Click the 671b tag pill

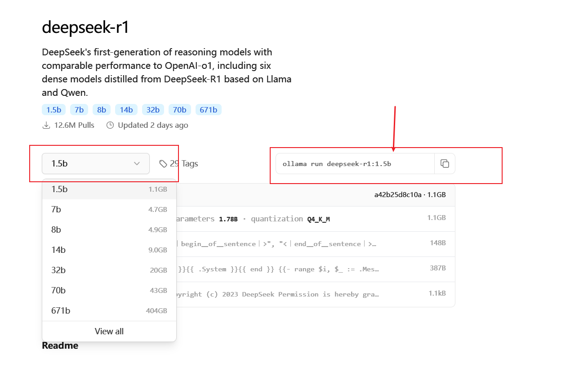click(x=209, y=110)
